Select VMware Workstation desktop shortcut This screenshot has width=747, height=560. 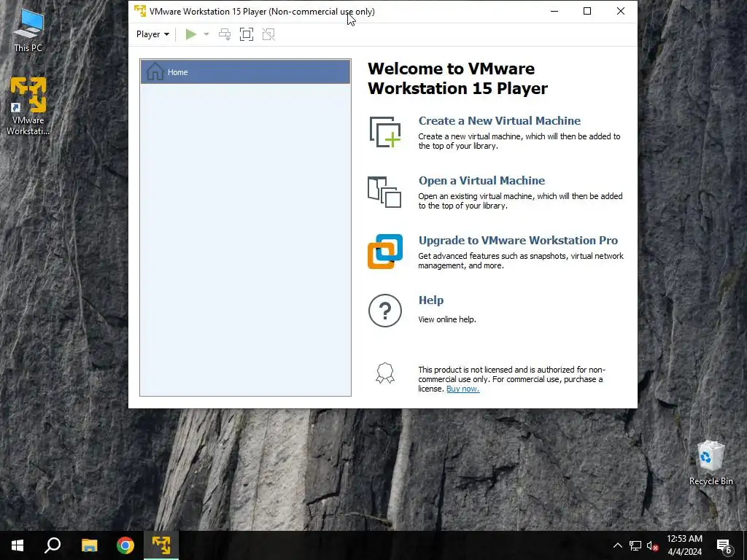[28, 106]
